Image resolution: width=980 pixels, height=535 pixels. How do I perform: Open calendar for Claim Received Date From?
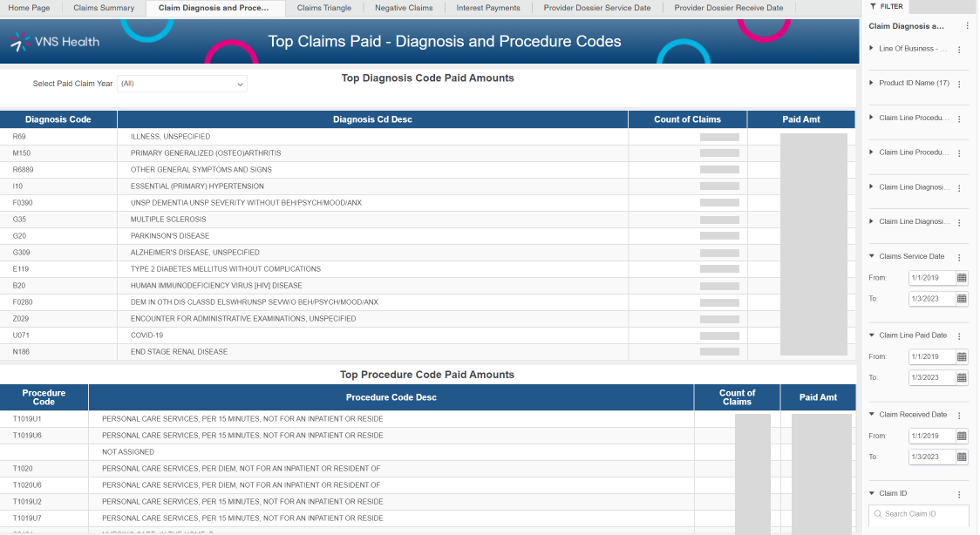tap(962, 436)
